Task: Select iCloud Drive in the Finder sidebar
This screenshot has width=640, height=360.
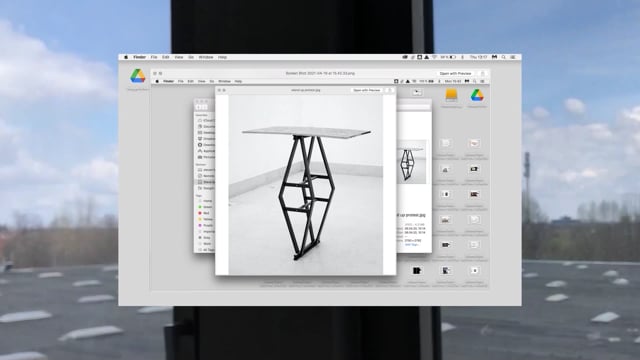Action: click(207, 120)
